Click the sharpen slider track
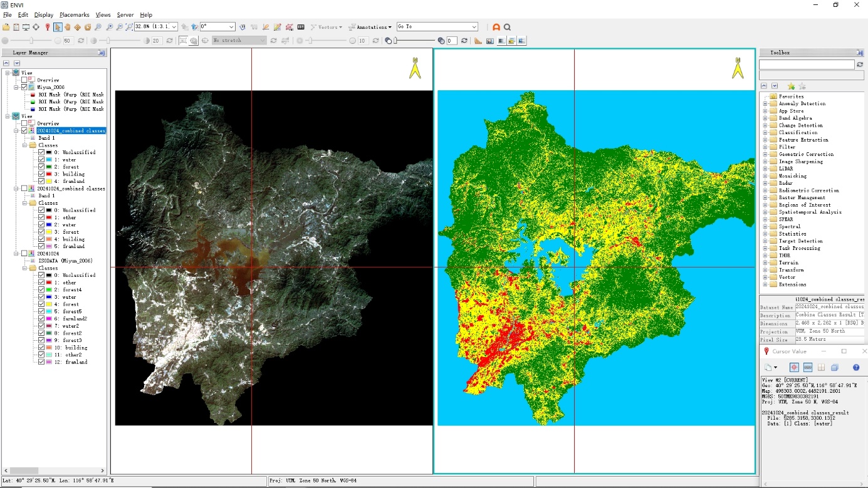 (326, 41)
